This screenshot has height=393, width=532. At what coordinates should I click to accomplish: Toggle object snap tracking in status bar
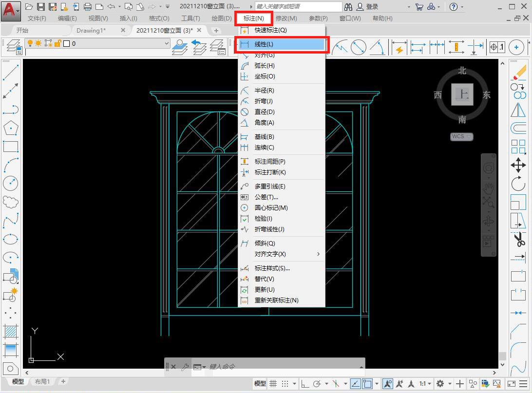pyautogui.click(x=355, y=384)
